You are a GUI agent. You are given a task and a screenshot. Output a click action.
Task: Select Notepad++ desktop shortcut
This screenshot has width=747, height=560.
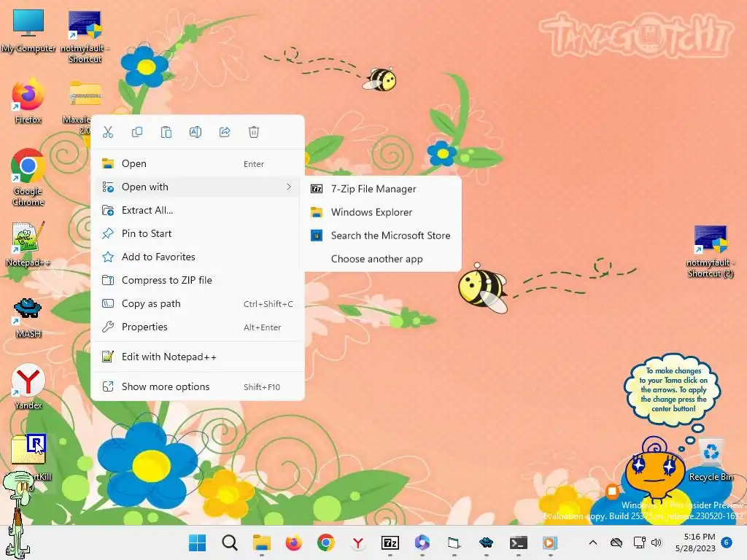coord(28,244)
